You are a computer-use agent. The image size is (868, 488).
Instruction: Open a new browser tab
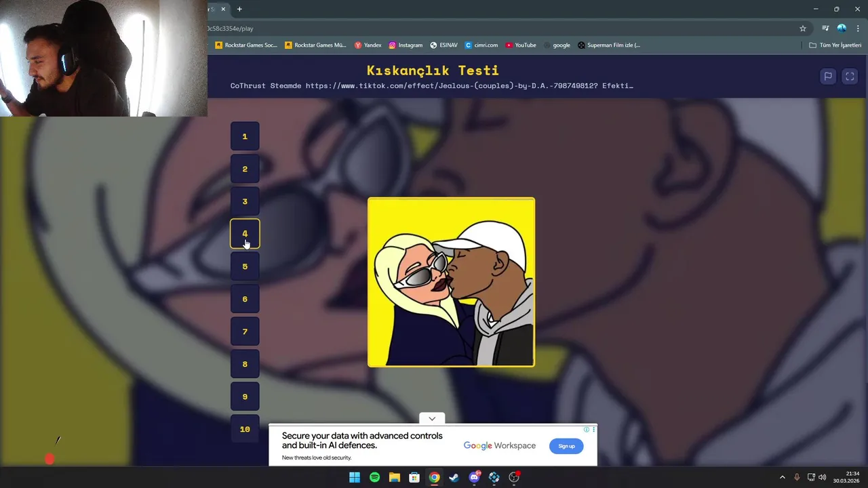coord(239,9)
